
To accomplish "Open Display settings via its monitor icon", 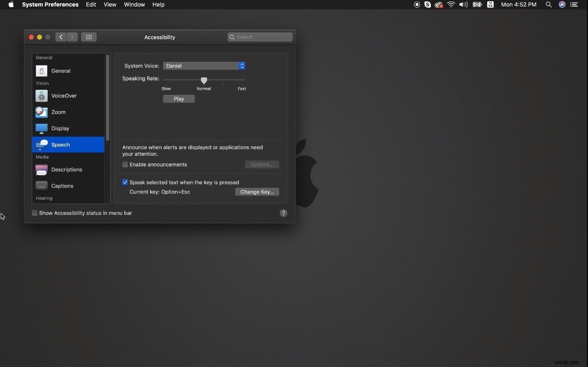I will pos(41,128).
